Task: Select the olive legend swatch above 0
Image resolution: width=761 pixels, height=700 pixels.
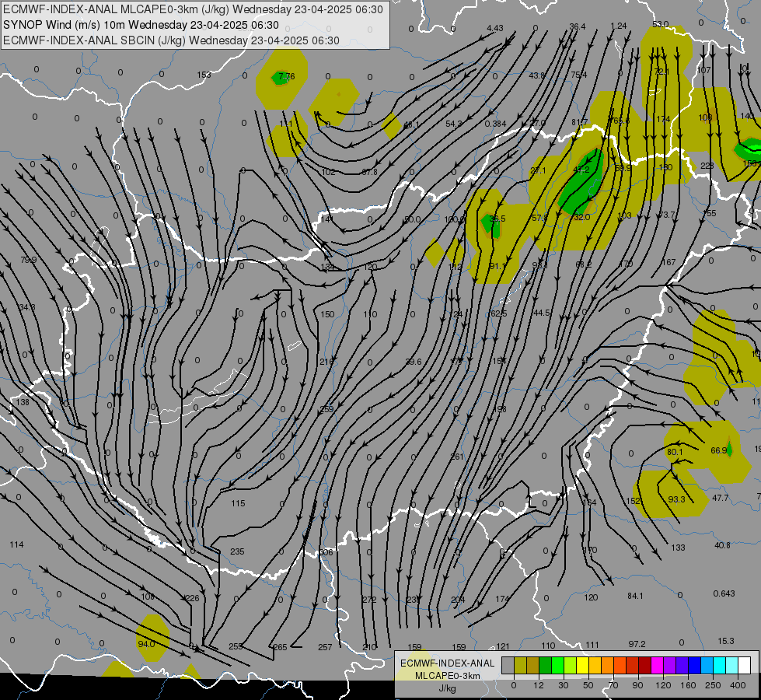Action: coord(520,666)
